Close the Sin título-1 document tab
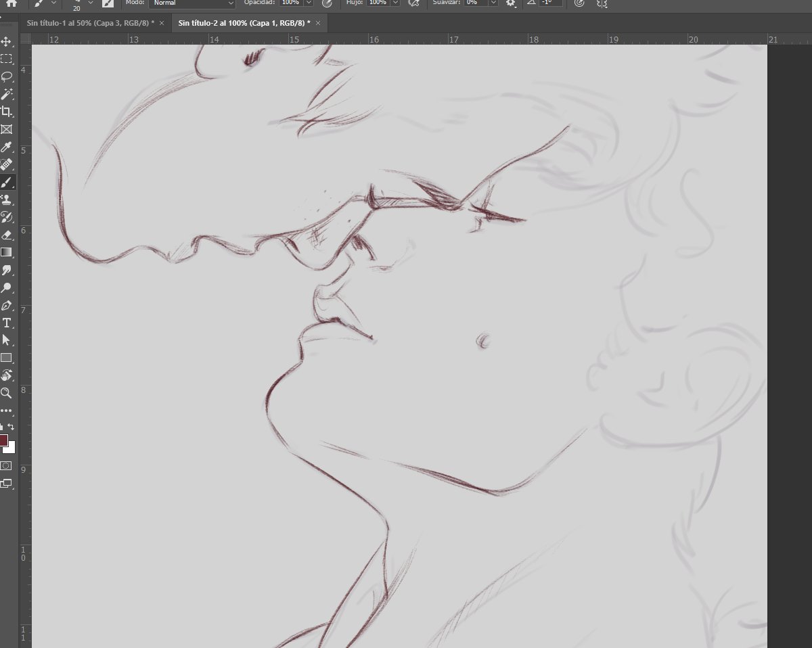 (162, 23)
